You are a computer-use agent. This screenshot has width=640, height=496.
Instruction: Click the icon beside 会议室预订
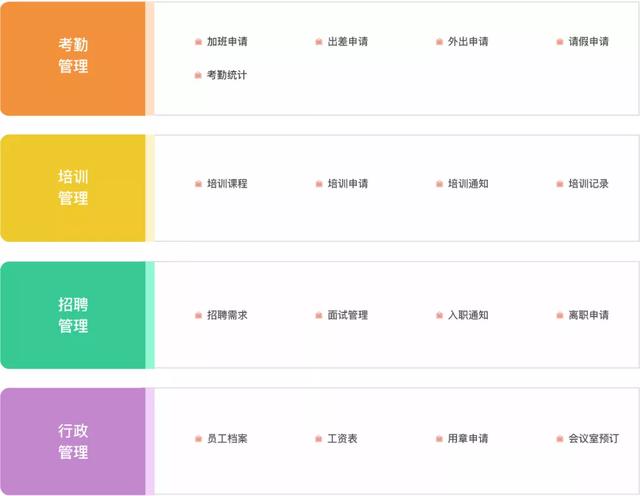click(560, 439)
